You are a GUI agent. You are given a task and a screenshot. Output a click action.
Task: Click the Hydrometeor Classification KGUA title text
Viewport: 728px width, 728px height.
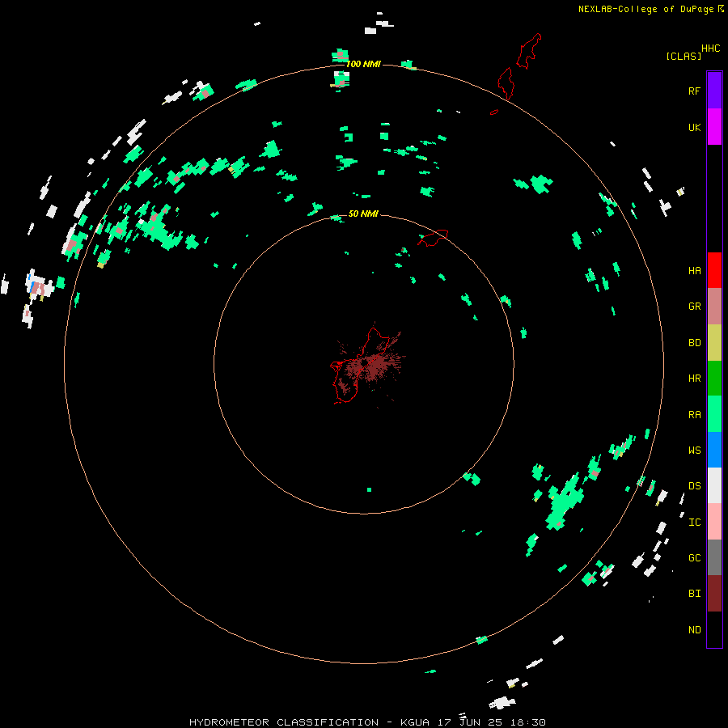[x=367, y=722]
